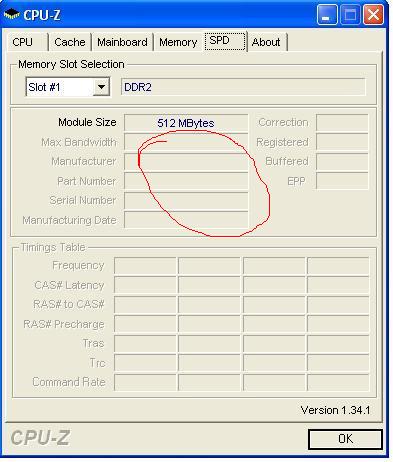Go to the Mainboard tab
Screen dimensions: 393x462
(122, 42)
